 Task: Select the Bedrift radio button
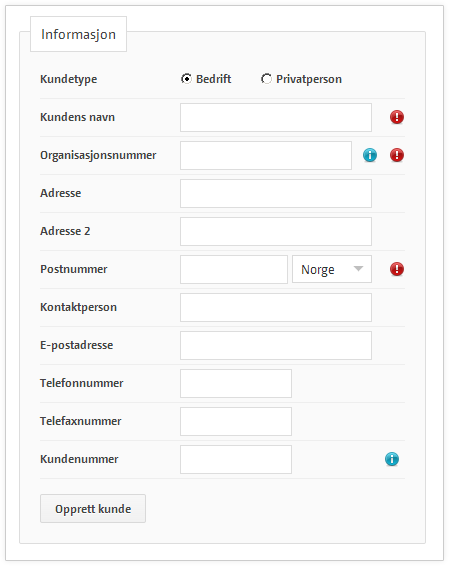click(186, 79)
